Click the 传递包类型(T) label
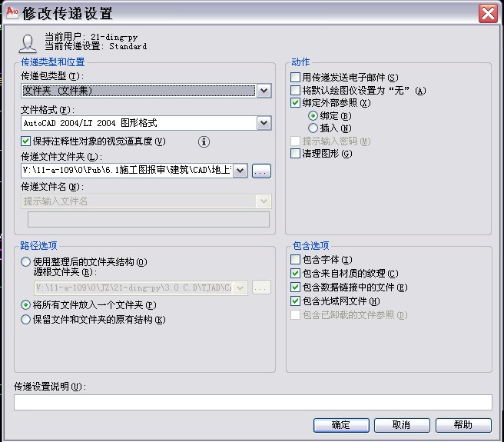Viewport: 504px width, 442px height. coord(52,76)
